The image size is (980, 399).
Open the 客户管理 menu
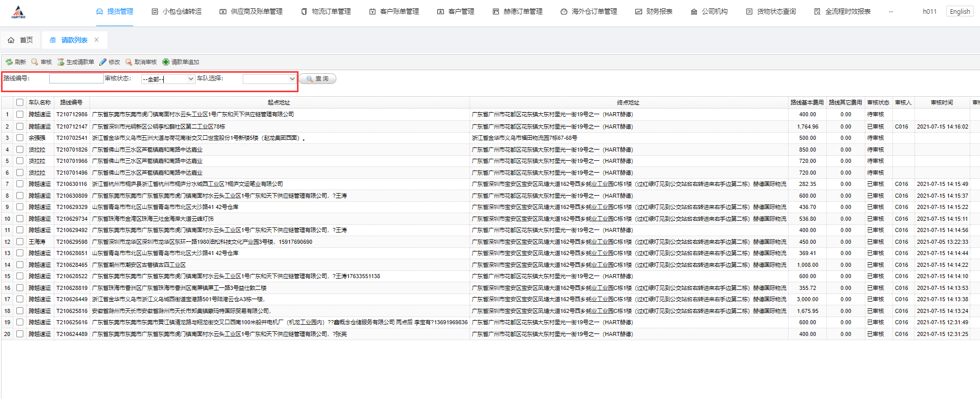[456, 12]
